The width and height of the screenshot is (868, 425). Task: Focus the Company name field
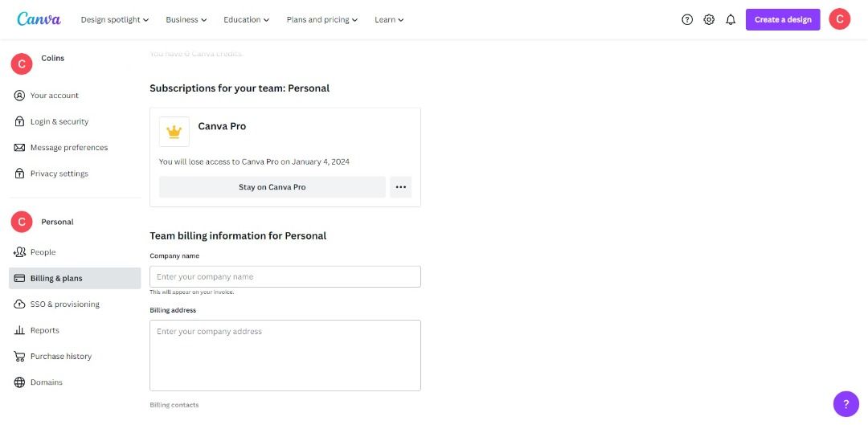[285, 276]
